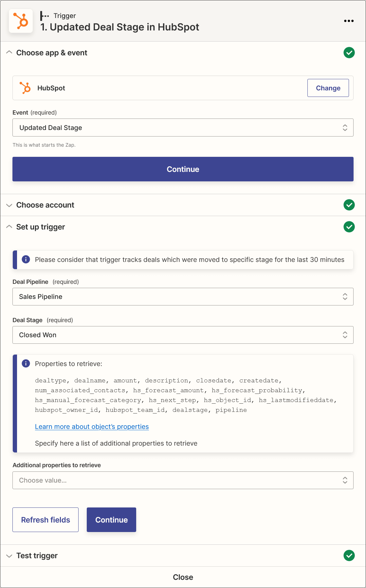Click the properties list starting with dealtype

186,395
